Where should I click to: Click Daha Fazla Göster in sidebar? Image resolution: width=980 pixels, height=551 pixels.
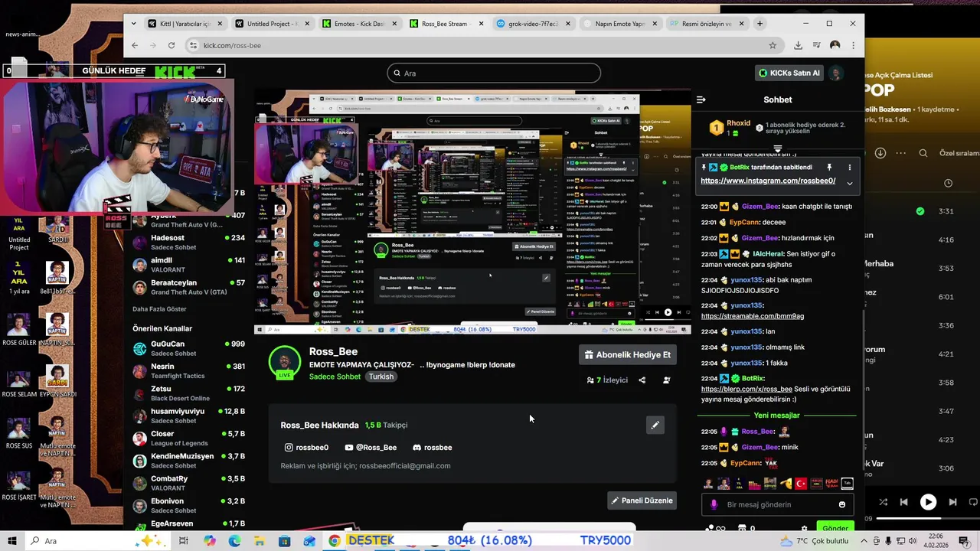tap(159, 309)
